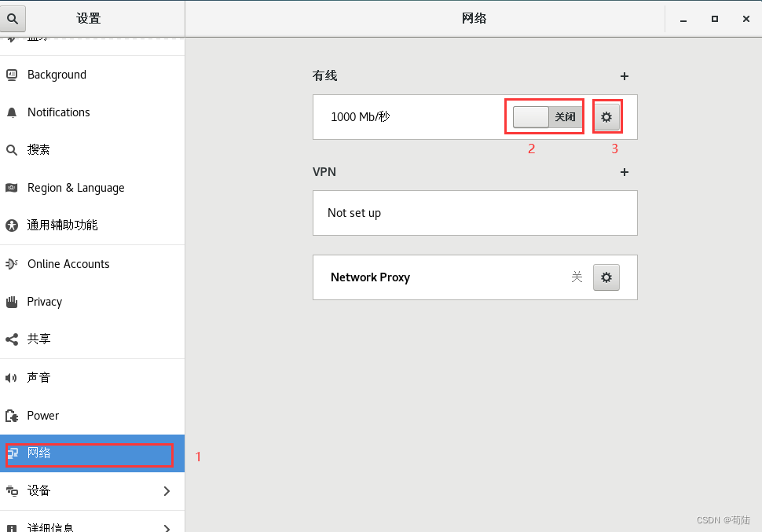The height and width of the screenshot is (532, 762).
Task: Click the Background monitor icon
Action: (12, 75)
